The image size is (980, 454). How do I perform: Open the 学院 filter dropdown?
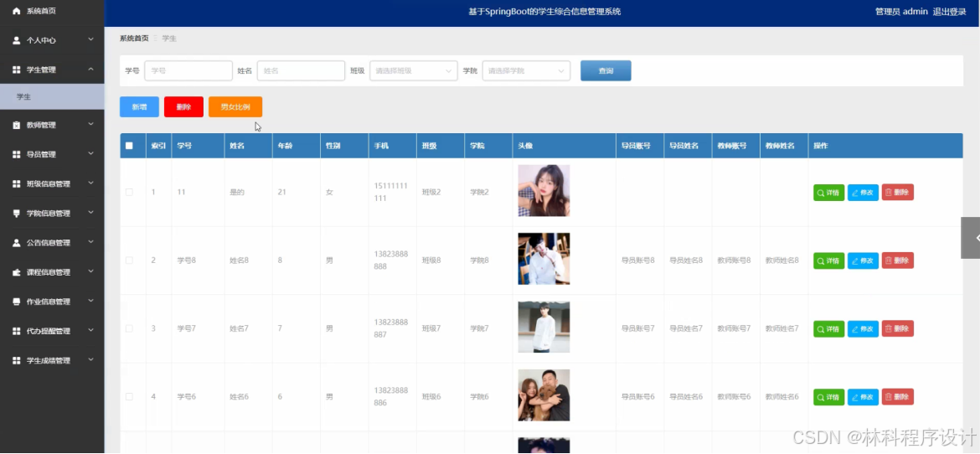[526, 70]
